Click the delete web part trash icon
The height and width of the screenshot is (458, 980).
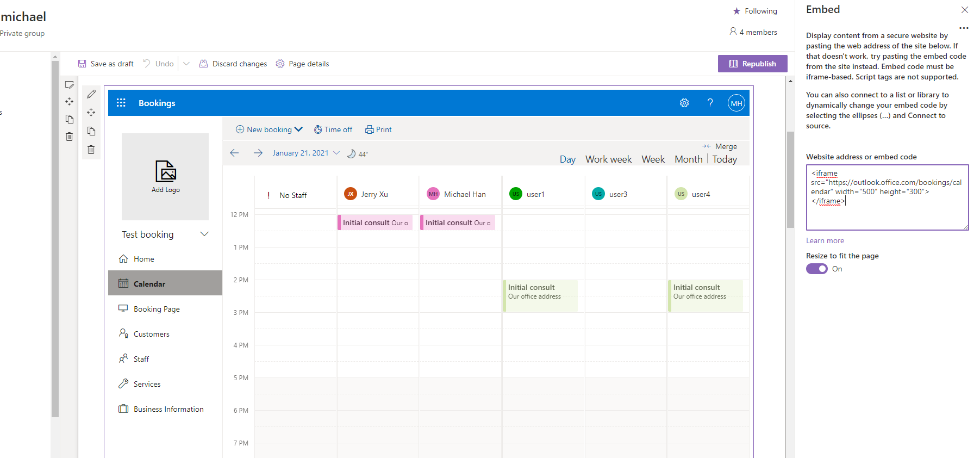pos(91,150)
